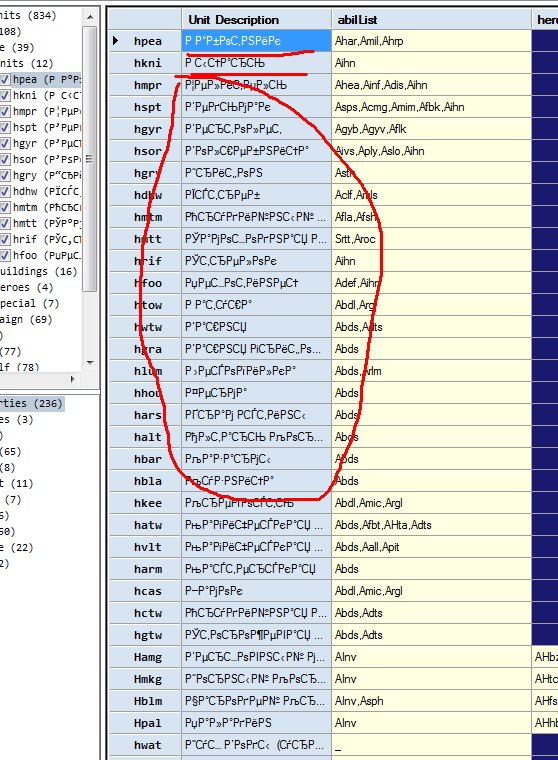Click the tree horizontal scroll right arrow

tap(73, 379)
